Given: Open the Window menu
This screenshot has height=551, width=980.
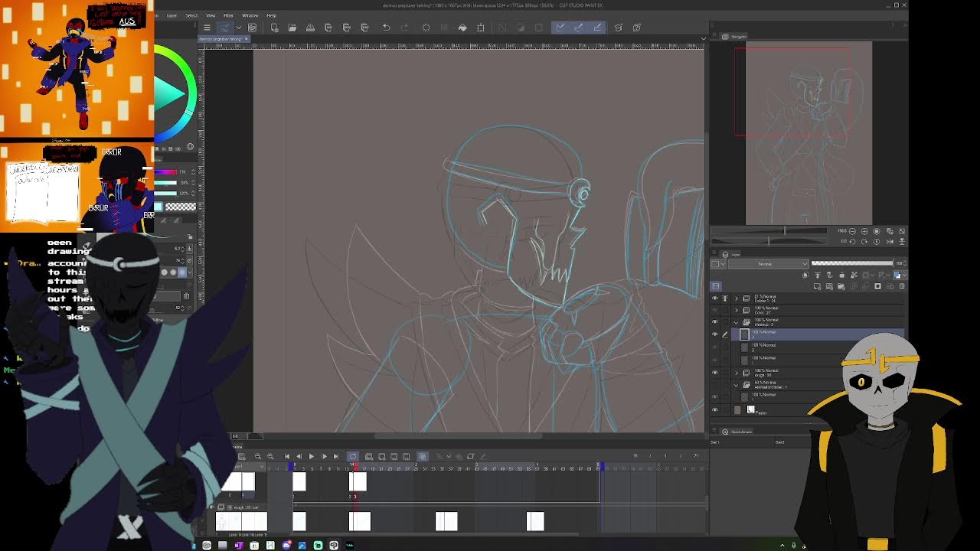Looking at the screenshot, I should click(x=250, y=15).
